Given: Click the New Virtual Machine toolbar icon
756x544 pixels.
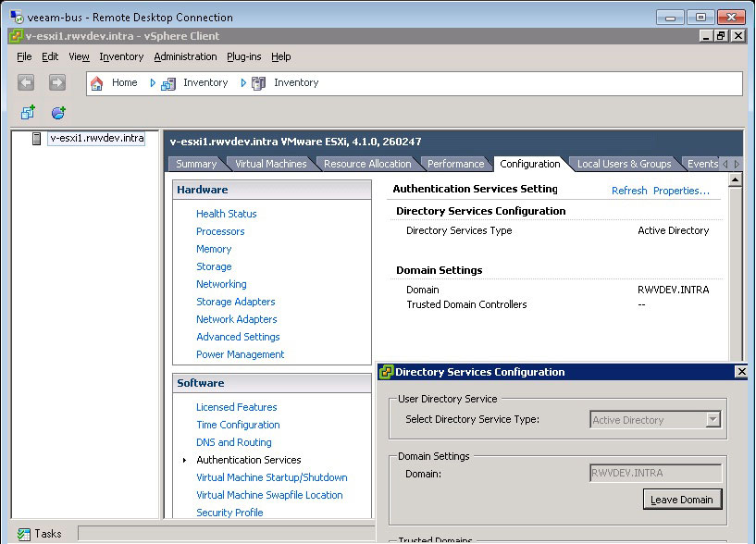Looking at the screenshot, I should pyautogui.click(x=28, y=112).
